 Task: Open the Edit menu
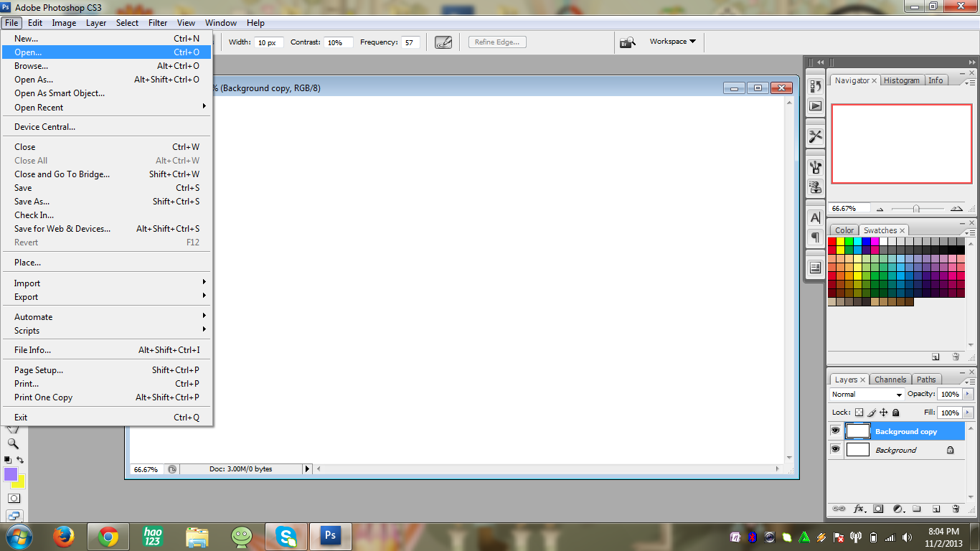[x=35, y=23]
